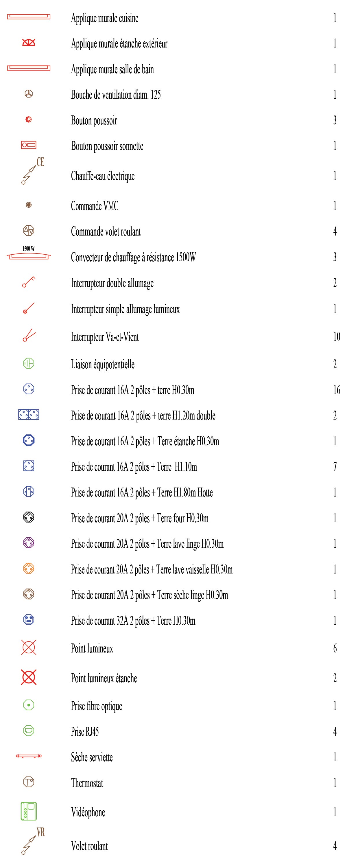
Task: Click the 1500 W convecteur symbol
Action: tap(29, 253)
